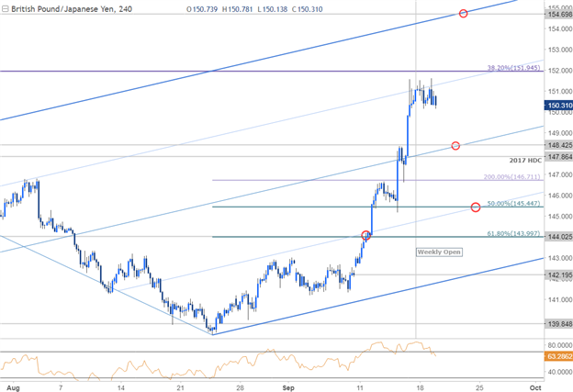Click the Sep date label on time axis
Image resolution: width=573 pixels, height=392 pixels.
[x=288, y=387]
